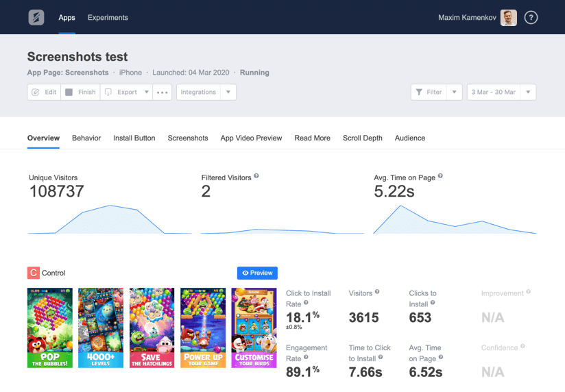Screen dimensions: 565x392
Task: Click the Edit pencil icon
Action: [36, 93]
